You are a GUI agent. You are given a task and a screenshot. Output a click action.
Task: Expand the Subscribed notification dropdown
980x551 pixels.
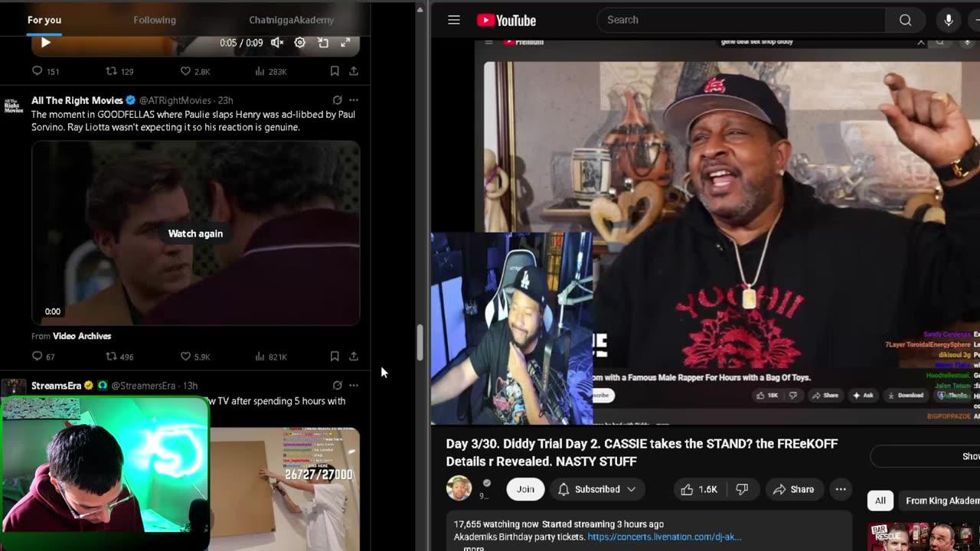coord(597,489)
